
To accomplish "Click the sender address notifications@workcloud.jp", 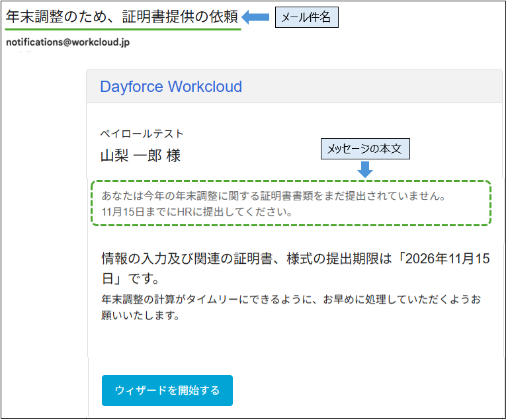I will click(x=67, y=42).
